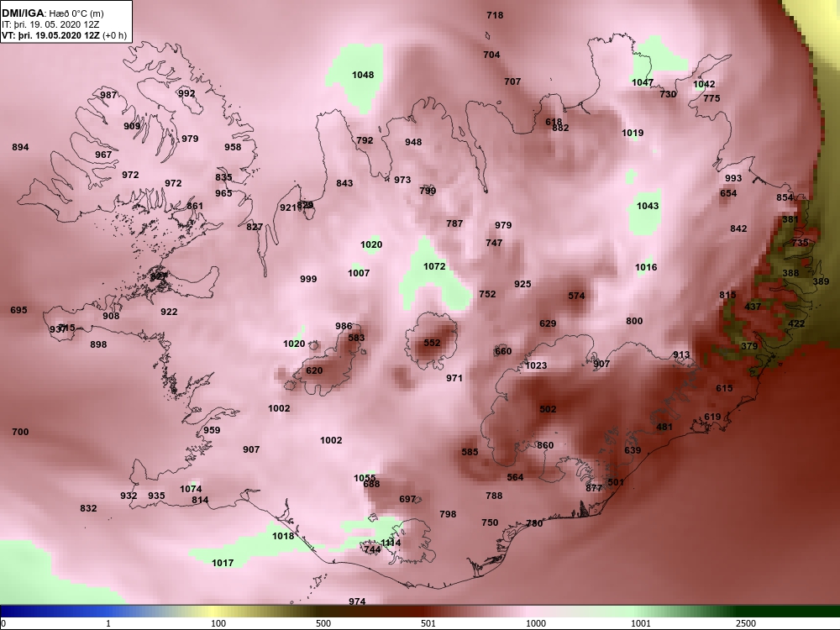
Task: Click the 1007 value on the map
Action: pyautogui.click(x=359, y=273)
